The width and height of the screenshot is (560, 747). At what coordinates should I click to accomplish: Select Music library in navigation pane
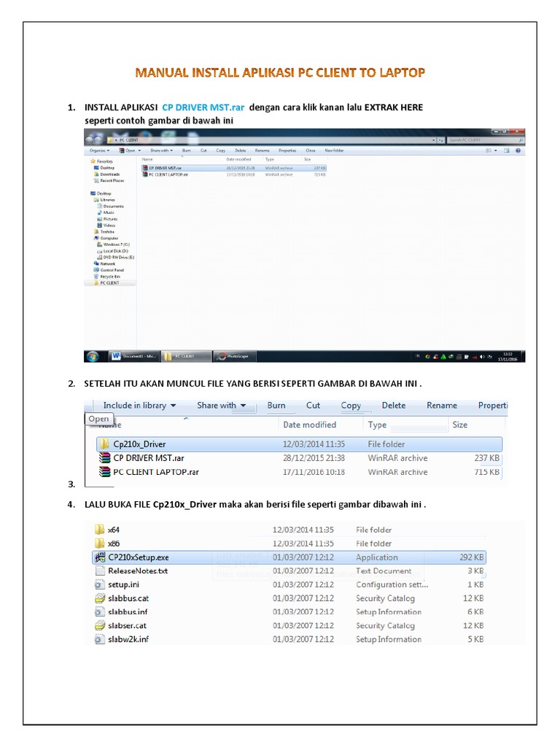106,212
